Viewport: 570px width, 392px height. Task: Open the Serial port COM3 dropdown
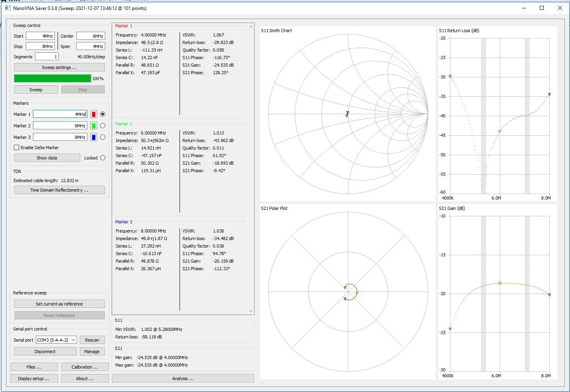coord(56,340)
